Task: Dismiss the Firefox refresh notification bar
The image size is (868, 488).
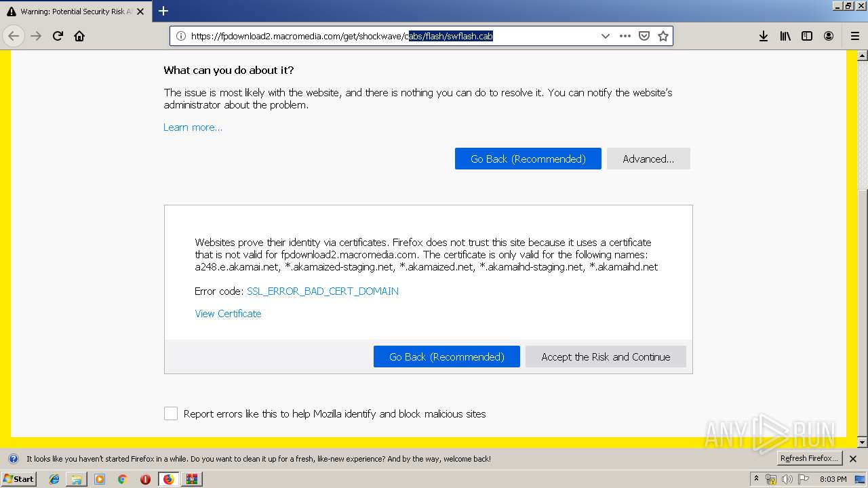Action: click(853, 459)
